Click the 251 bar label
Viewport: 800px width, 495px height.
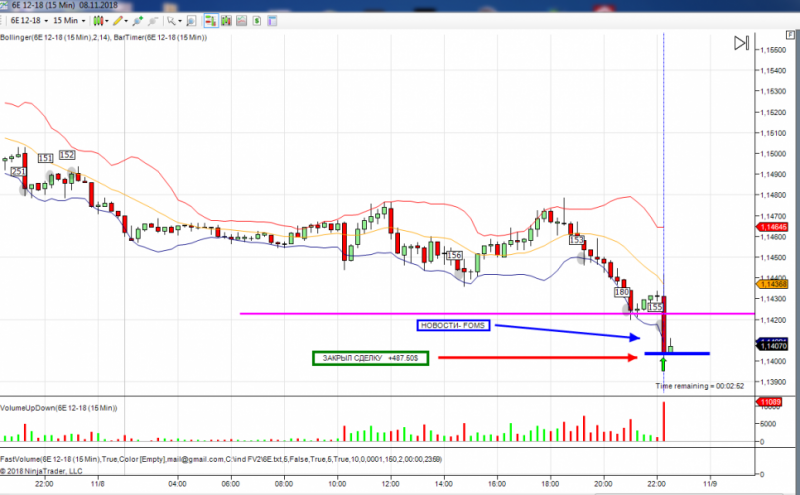(18, 171)
